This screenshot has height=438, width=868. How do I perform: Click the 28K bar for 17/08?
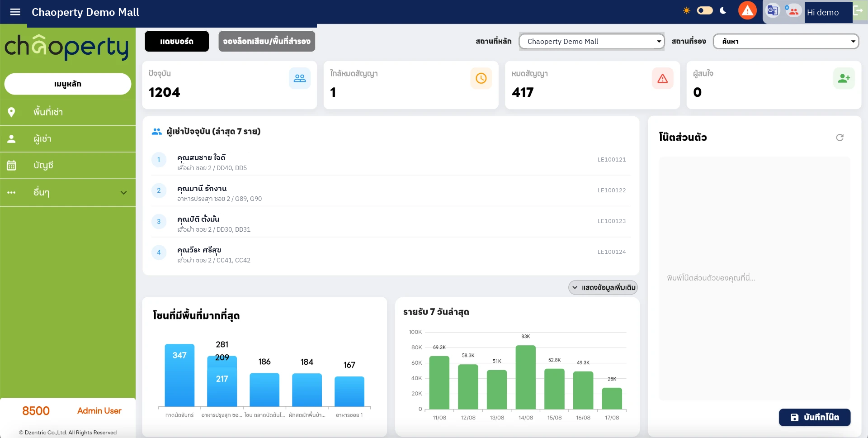(x=612, y=399)
